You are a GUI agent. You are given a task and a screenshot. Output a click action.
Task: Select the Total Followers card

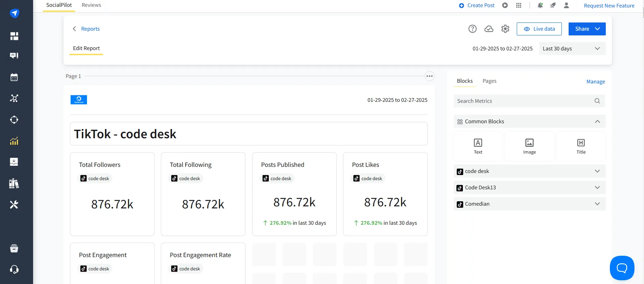point(112,194)
